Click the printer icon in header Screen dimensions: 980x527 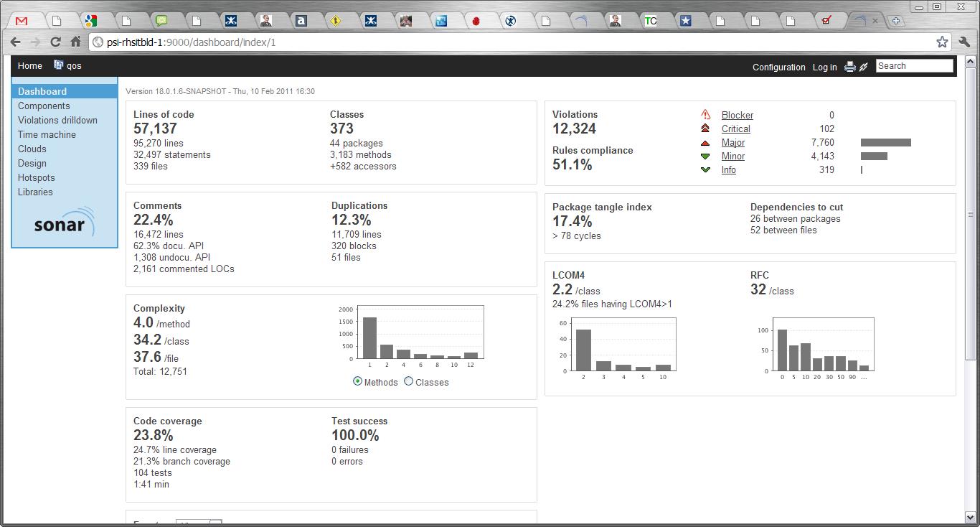click(850, 66)
